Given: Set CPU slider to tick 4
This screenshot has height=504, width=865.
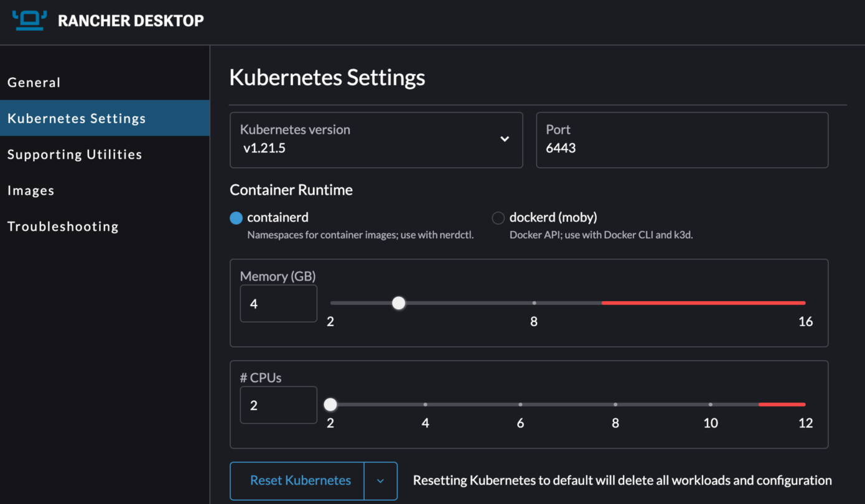Looking at the screenshot, I should pos(426,404).
